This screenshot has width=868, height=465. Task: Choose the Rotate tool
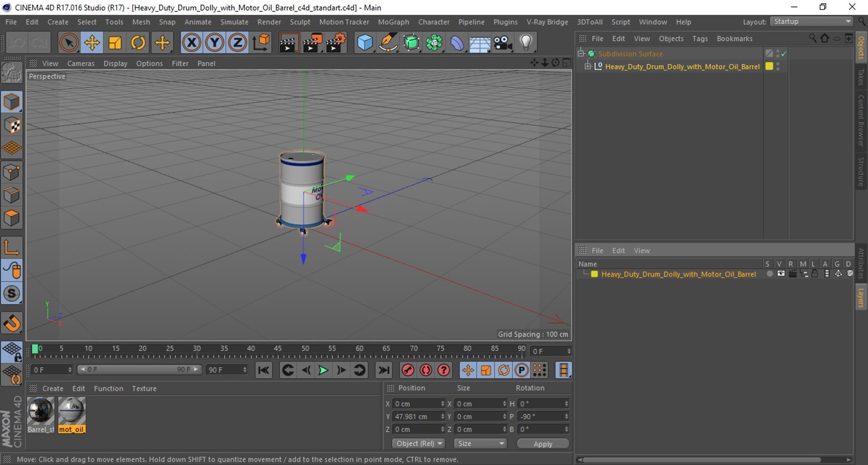[138, 43]
